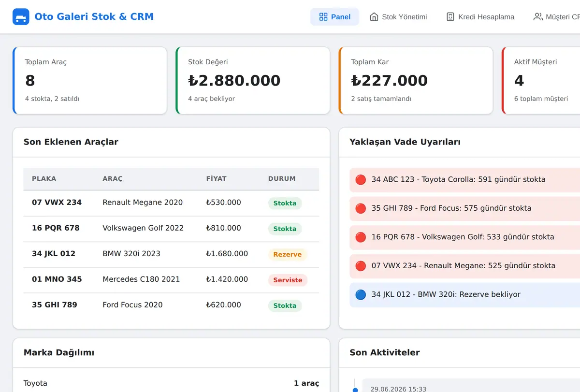Click Stokta badge for Volkswagen Golf
This screenshot has height=392, width=580.
(285, 229)
